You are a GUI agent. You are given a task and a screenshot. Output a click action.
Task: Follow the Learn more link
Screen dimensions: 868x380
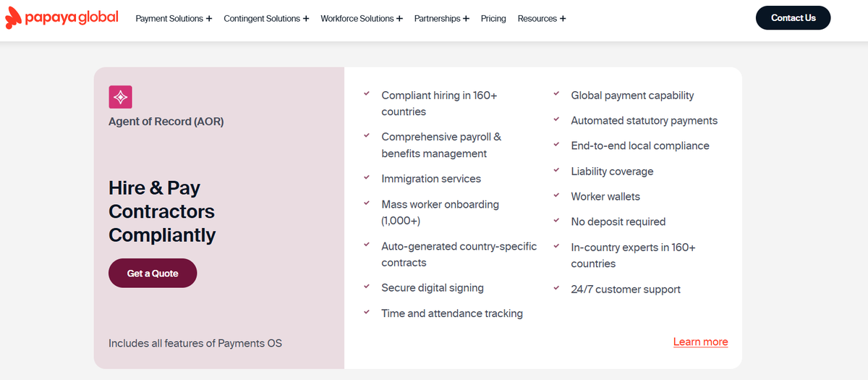click(x=700, y=342)
